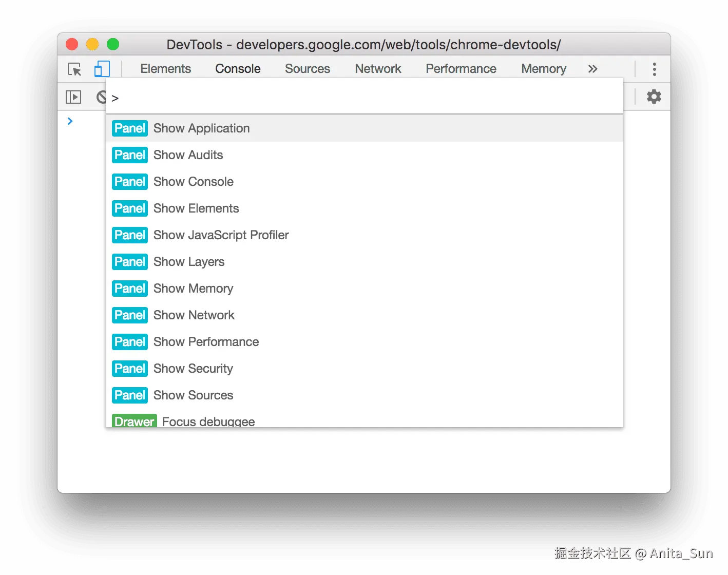This screenshot has height=575, width=728.
Task: Select Show Sources command
Action: (x=365, y=395)
